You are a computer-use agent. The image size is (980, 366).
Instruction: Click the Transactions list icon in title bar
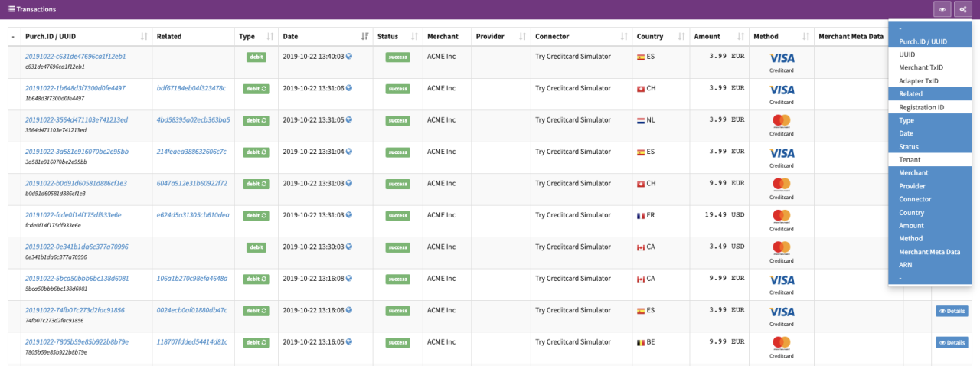(11, 9)
